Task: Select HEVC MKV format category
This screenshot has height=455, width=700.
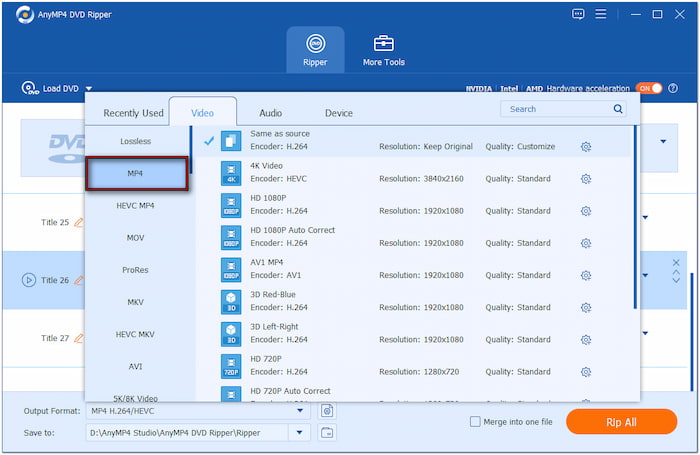Action: (135, 334)
